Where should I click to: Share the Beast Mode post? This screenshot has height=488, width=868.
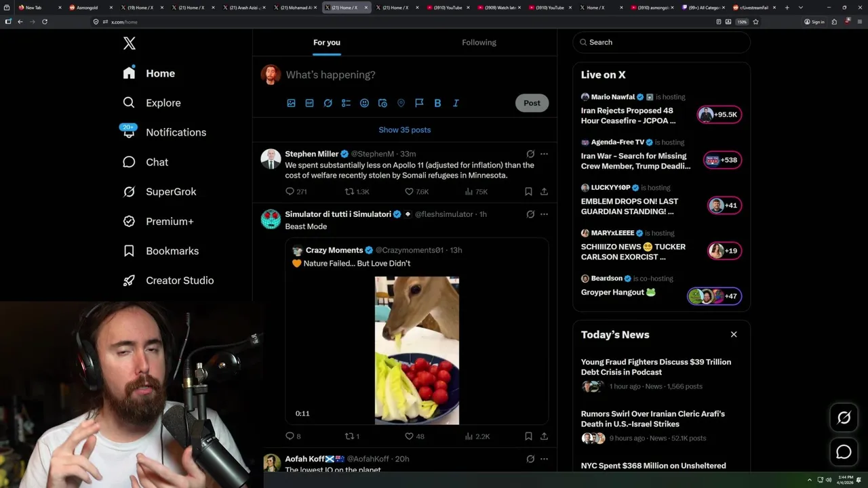544,436
